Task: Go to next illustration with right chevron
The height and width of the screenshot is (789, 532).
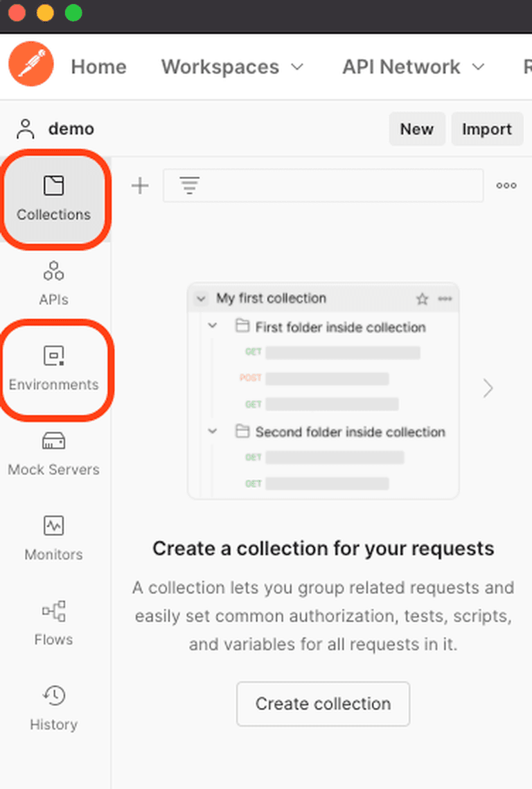Action: (488, 388)
